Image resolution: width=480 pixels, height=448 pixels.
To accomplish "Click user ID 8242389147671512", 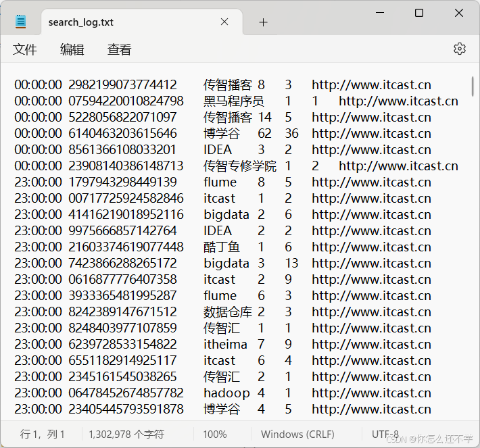I will [x=122, y=312].
